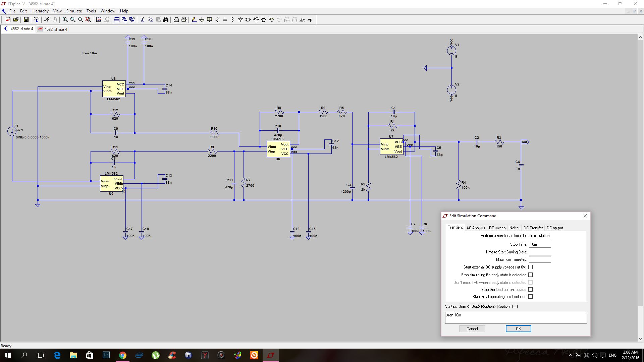Open Microsoft Edge from the taskbar
Screen dimensions: 644x362
tap(57, 355)
